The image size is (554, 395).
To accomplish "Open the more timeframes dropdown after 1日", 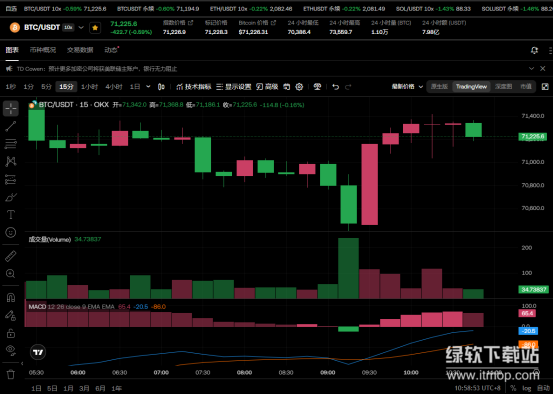I will click(x=148, y=87).
